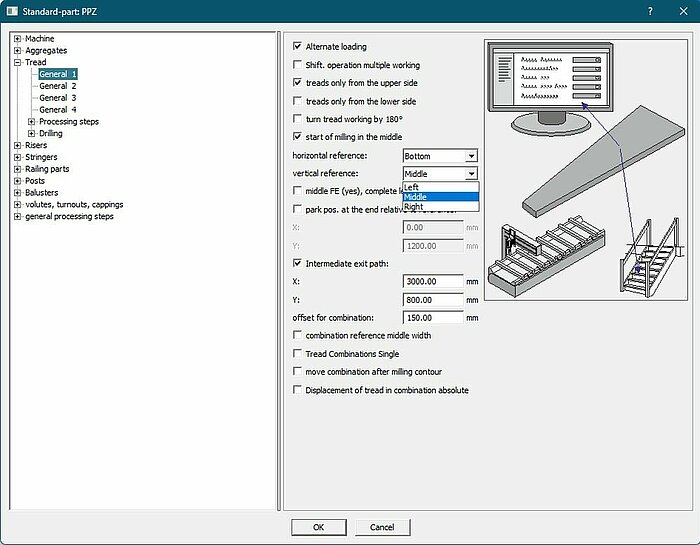
Task: Click the OK button
Action: [x=319, y=527]
